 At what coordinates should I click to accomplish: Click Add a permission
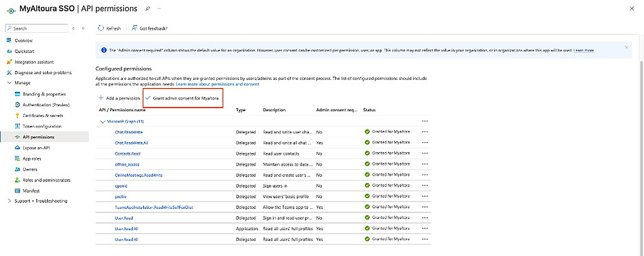119,98
